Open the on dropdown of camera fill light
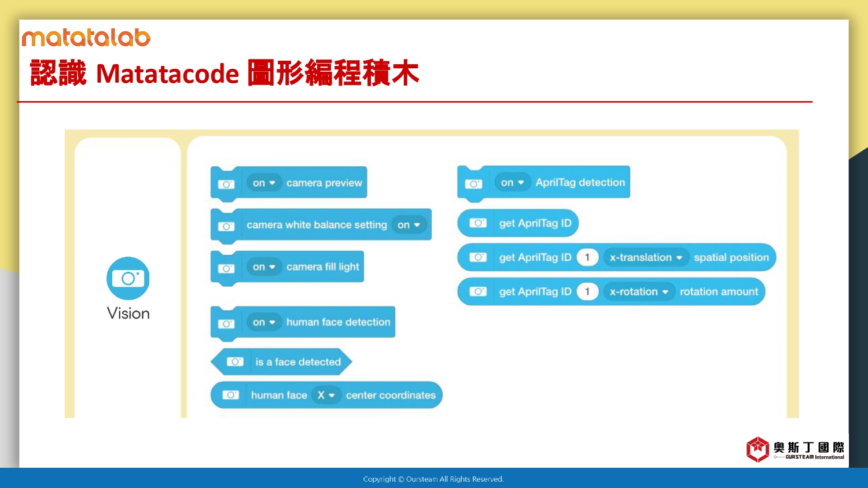The image size is (868, 488). (264, 267)
